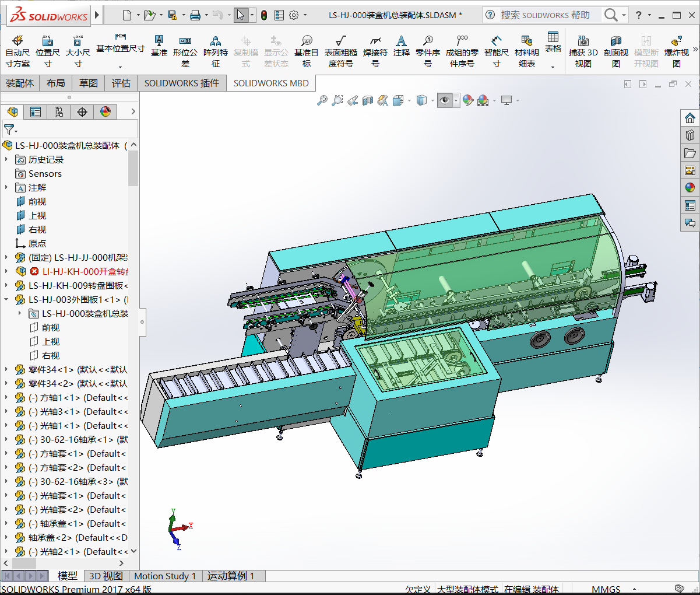Switch to the 评估 tab
Image resolution: width=700 pixels, height=595 pixels.
[x=121, y=83]
